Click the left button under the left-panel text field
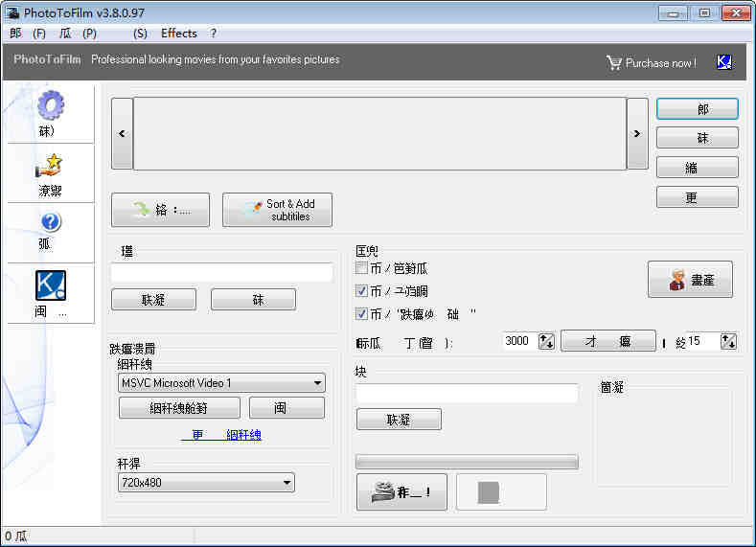 tap(154, 300)
